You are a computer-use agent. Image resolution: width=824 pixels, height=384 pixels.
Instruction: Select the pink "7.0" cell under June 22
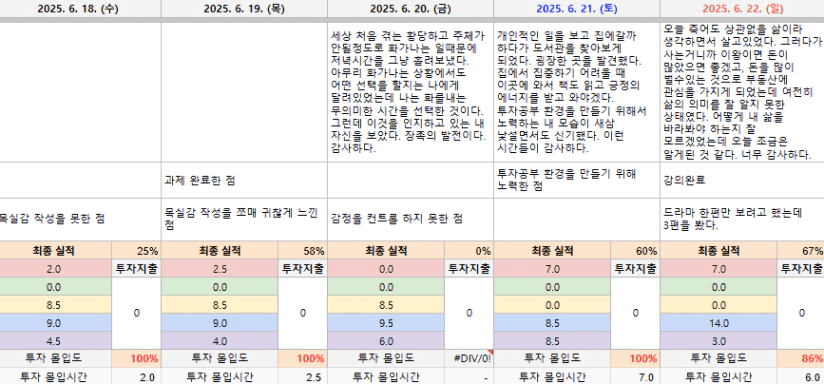pyautogui.click(x=718, y=269)
